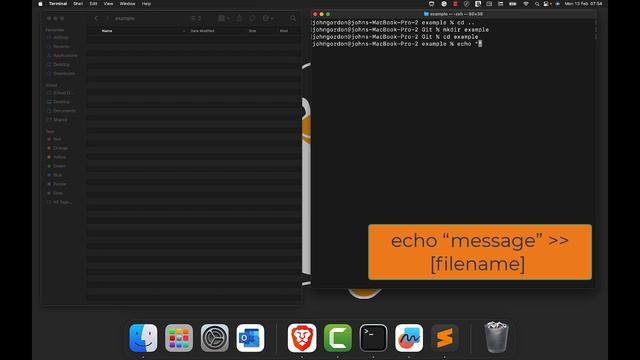
Task: Select AirDrop in Finder sidebar
Action: (61, 38)
